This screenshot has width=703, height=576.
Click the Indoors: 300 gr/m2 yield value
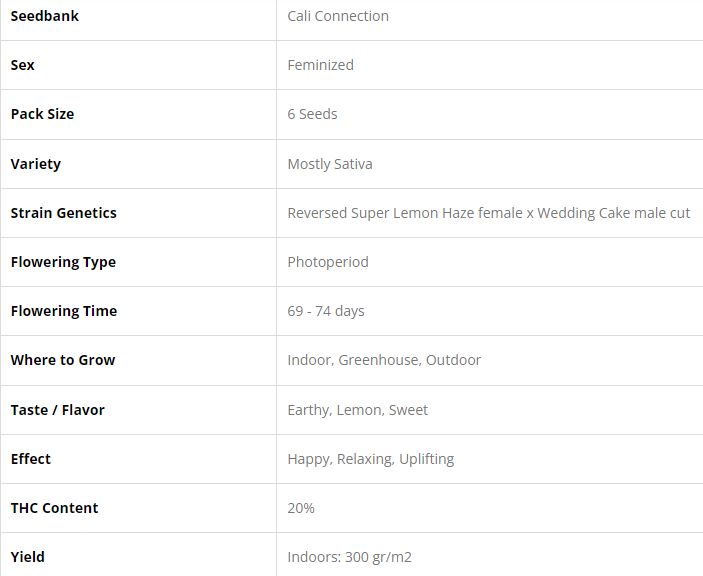(349, 557)
